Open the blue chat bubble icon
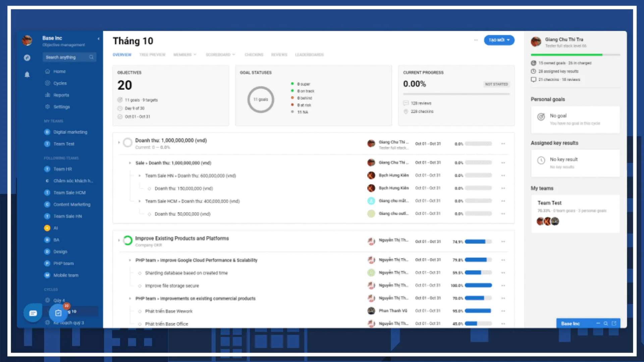Viewport: 644px width, 362px height. [x=33, y=313]
